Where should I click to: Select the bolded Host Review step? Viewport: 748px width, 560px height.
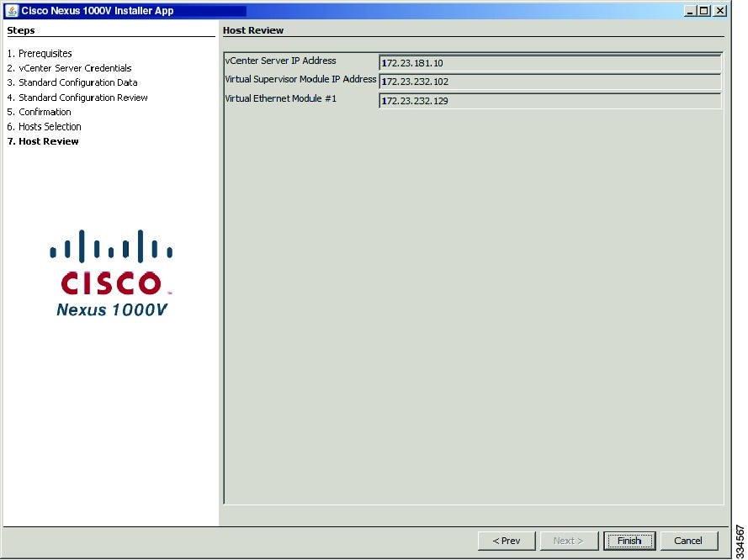tap(48, 140)
